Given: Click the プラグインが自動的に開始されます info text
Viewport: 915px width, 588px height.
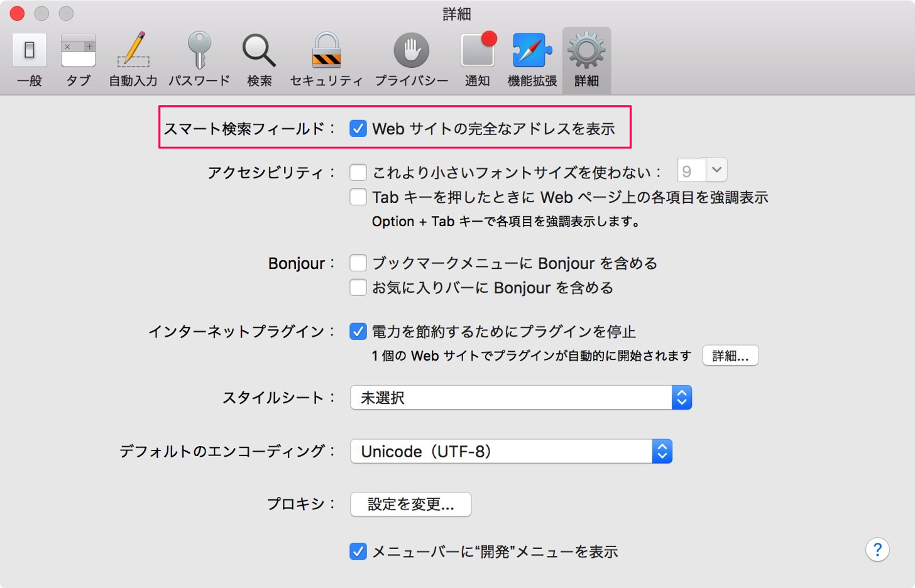Looking at the screenshot, I should pyautogui.click(x=532, y=356).
